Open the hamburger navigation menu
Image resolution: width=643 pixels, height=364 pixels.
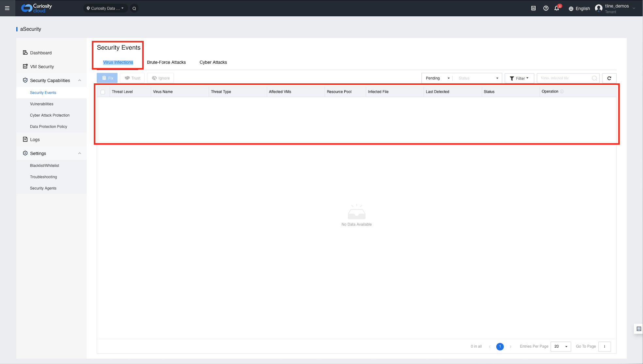pyautogui.click(x=7, y=8)
